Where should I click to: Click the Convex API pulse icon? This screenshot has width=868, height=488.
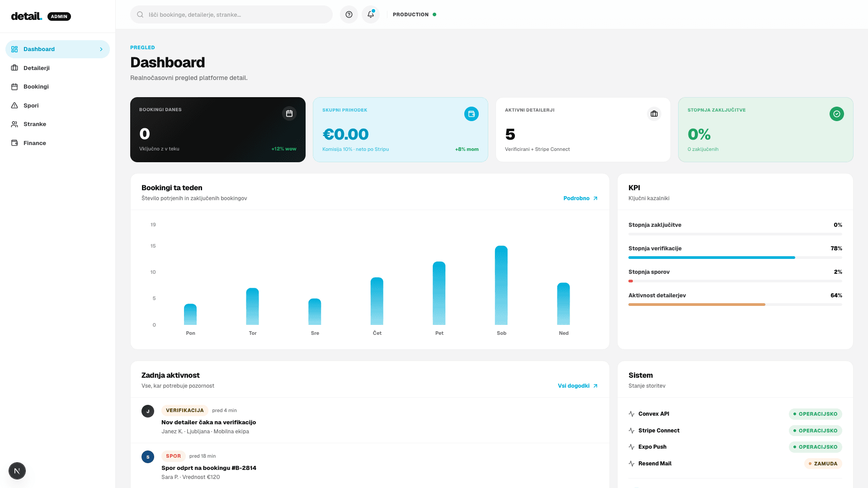tap(632, 414)
